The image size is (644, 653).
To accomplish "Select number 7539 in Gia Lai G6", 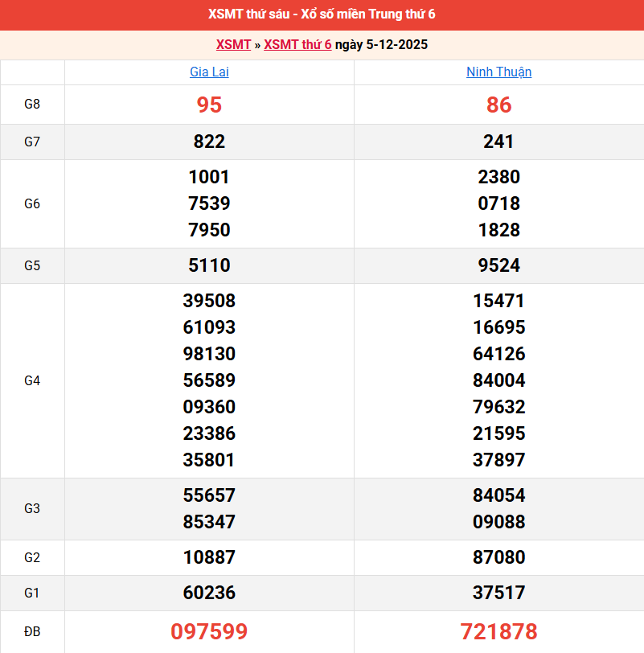I will point(209,203).
